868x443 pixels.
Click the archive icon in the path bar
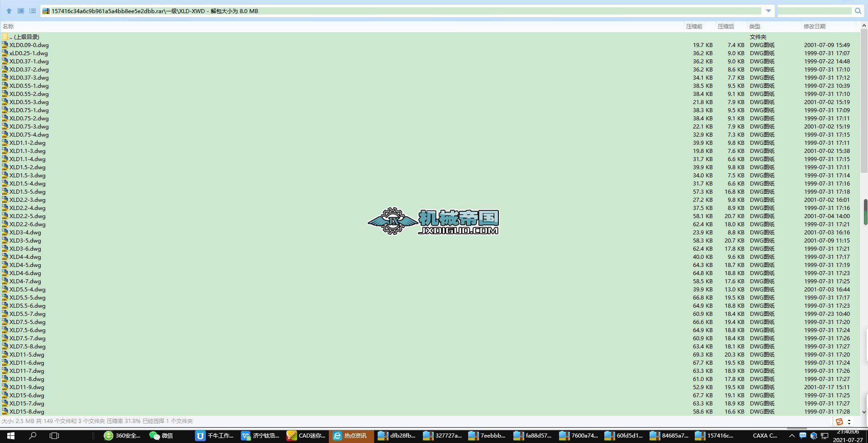coord(46,11)
